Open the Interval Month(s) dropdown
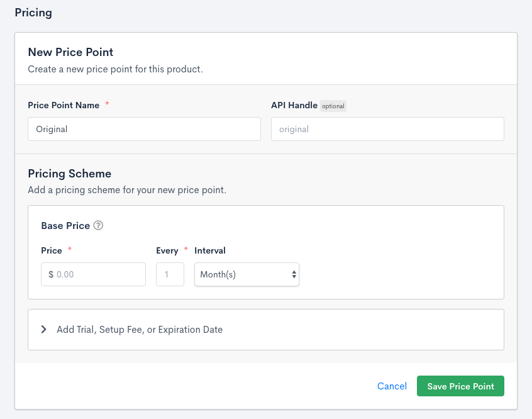 247,274
